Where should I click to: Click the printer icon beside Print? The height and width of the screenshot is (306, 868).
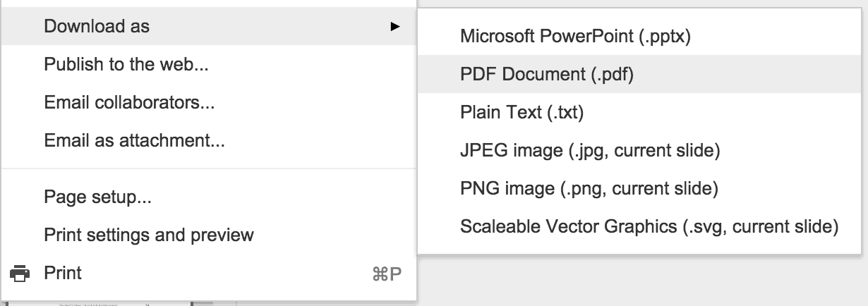point(21,274)
